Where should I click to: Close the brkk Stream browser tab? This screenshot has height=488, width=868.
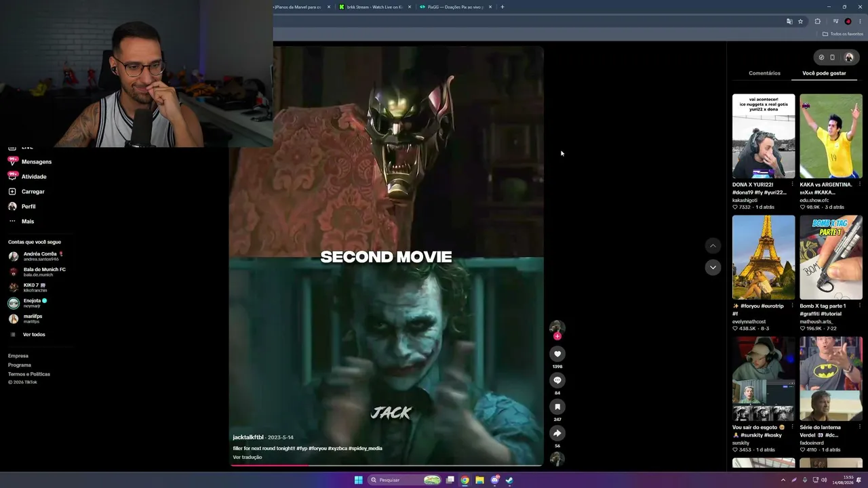pos(409,7)
